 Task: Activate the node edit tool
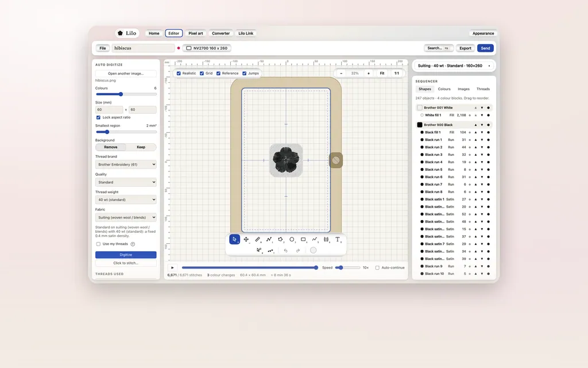259,250
